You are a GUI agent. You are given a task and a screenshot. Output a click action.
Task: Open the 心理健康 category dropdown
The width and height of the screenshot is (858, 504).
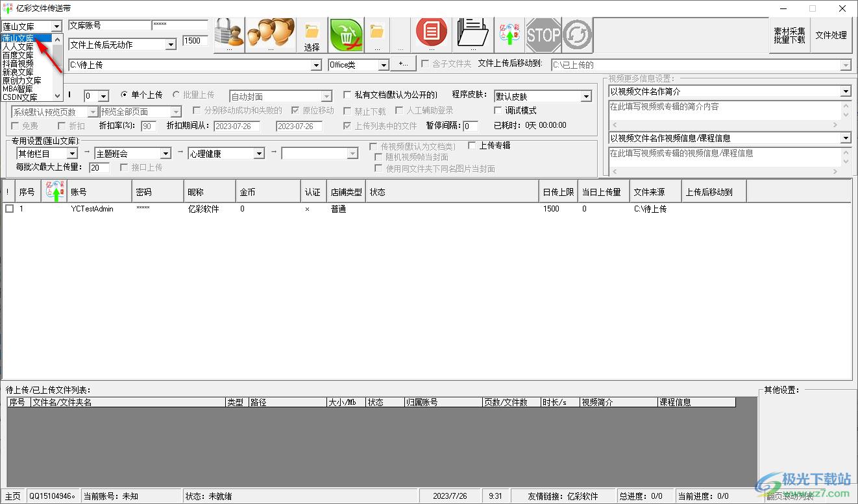click(259, 154)
